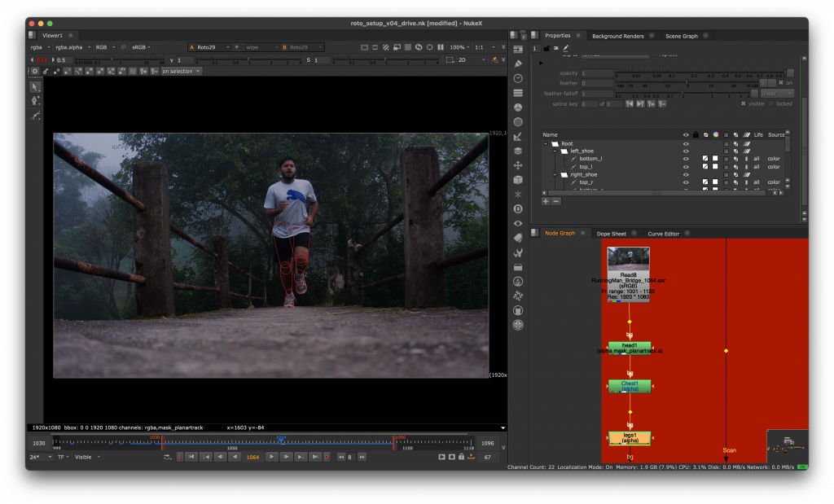Switch to the Dope Sheet tab
This screenshot has width=834, height=504.
pyautogui.click(x=612, y=234)
